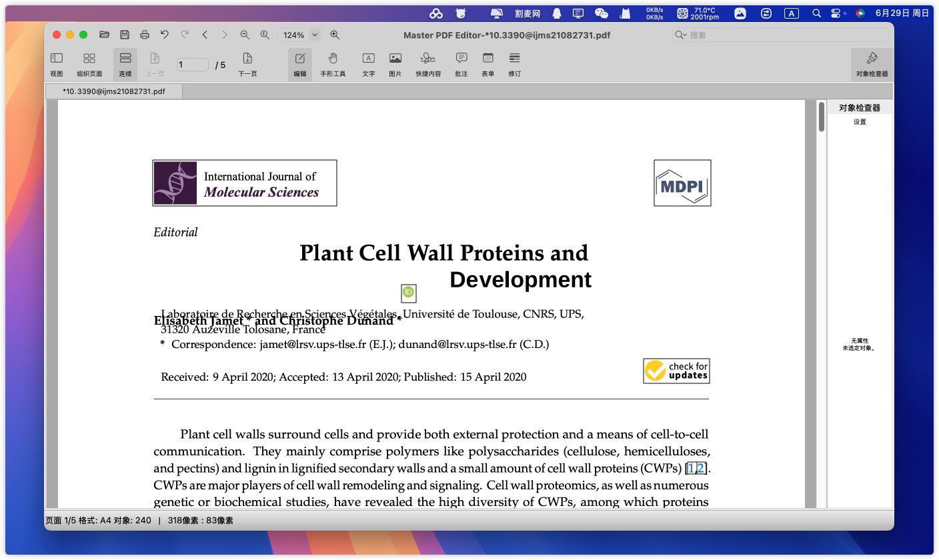Image resolution: width=939 pixels, height=560 pixels.
Task: Click the check for updates badge
Action: [x=676, y=371]
